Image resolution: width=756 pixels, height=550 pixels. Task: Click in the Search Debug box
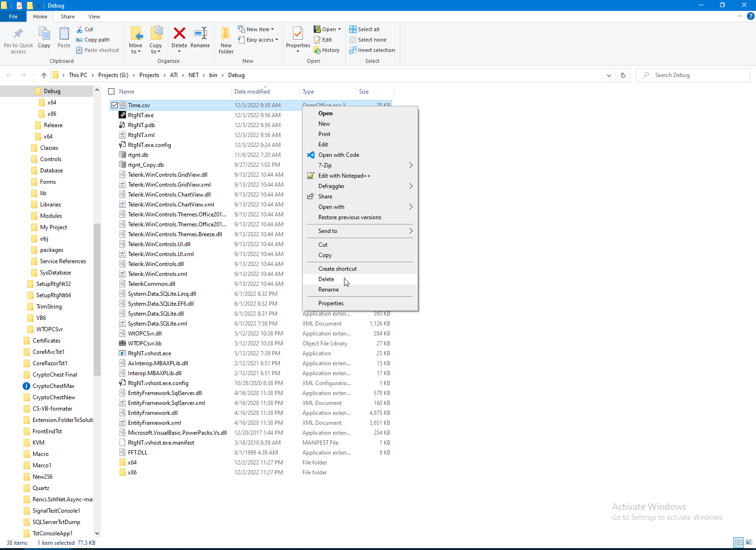[x=693, y=75]
